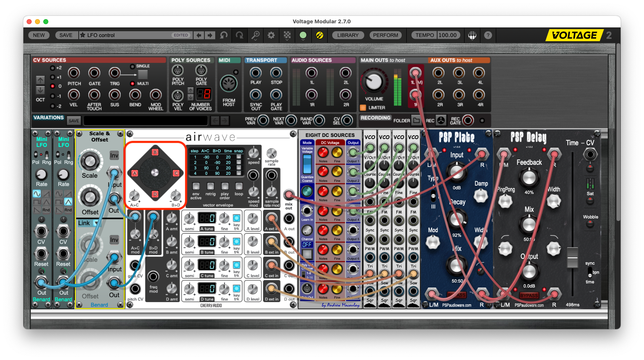644x360 pixels.
Task: Open the settings gear in toolbar
Action: pos(271,35)
